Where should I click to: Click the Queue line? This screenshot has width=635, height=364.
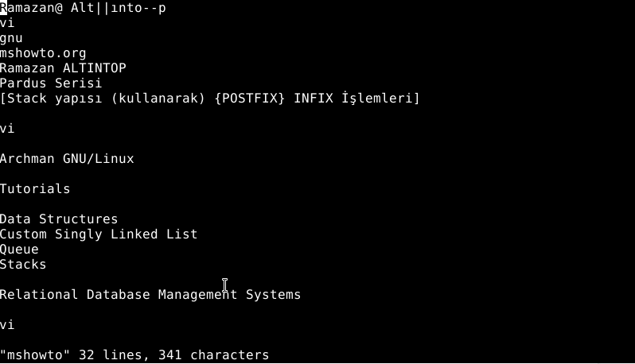19,250
